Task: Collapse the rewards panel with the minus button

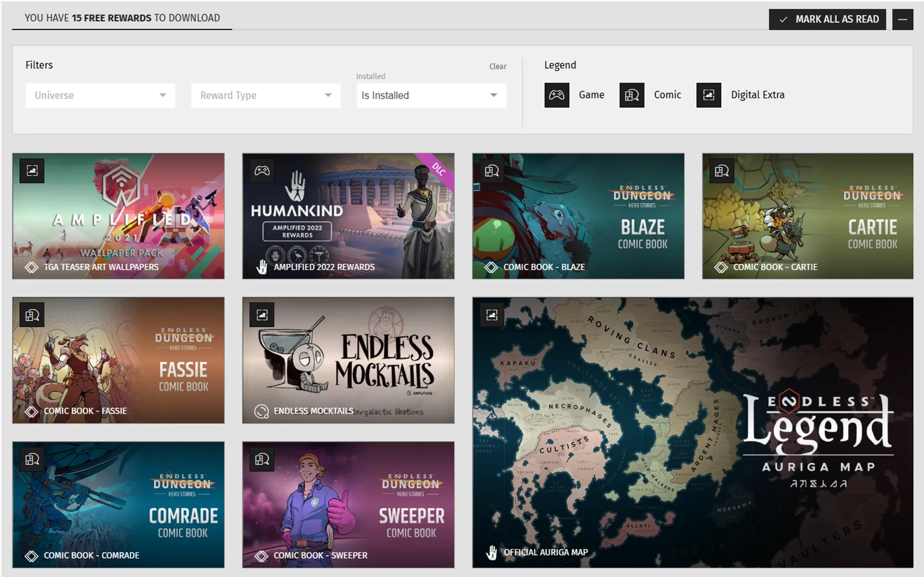Action: pyautogui.click(x=903, y=20)
